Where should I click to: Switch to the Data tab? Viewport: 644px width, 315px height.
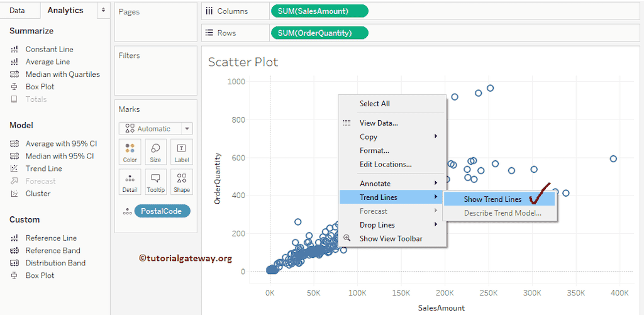(x=18, y=10)
